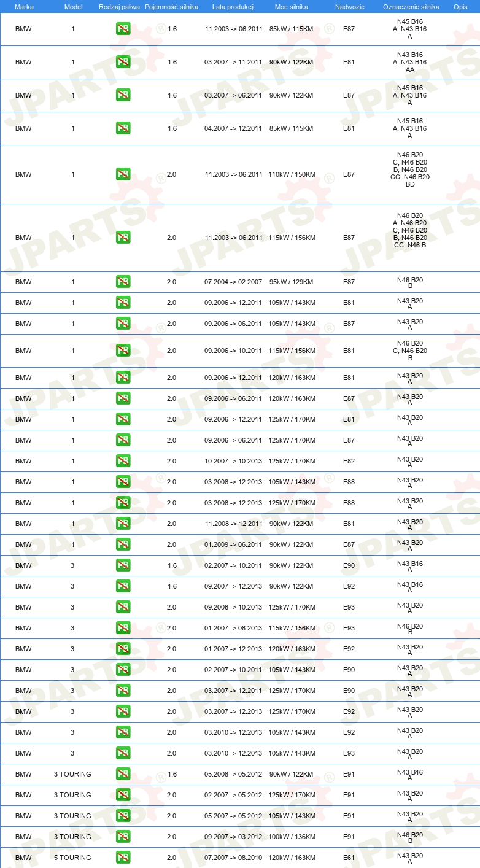Image resolution: width=480 pixels, height=868 pixels.
Task: Select the 110kW / 150KM power cell
Action: point(292,174)
